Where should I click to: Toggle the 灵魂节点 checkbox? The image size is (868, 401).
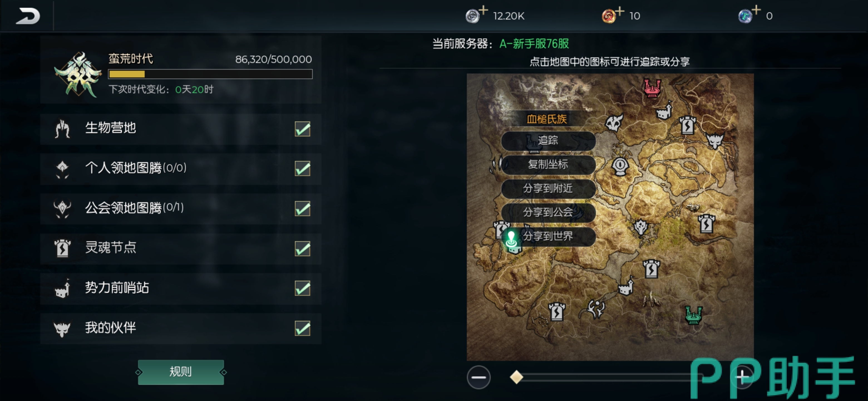point(302,249)
